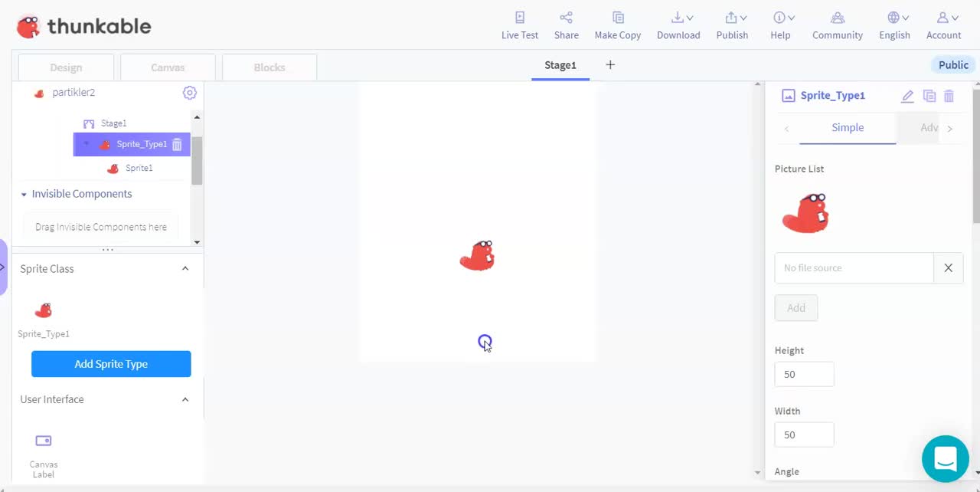
Task: Switch to the Blocks tab
Action: coord(269,67)
